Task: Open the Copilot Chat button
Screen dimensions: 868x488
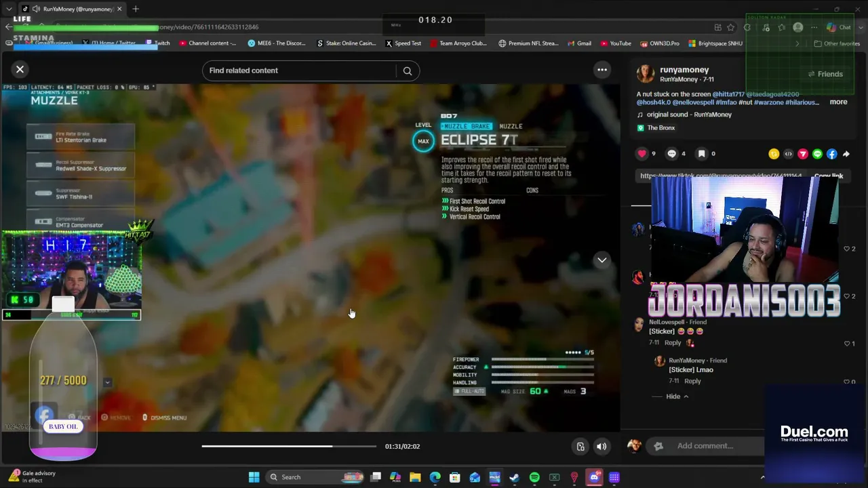Action: (839, 27)
